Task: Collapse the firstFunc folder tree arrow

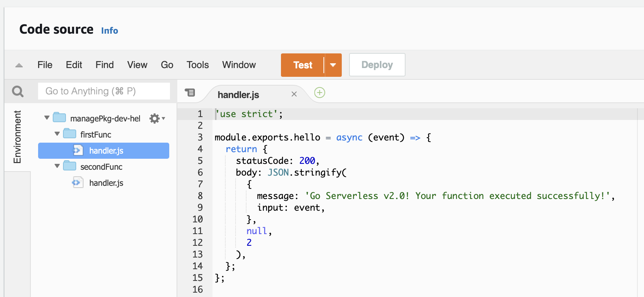Action: (x=57, y=134)
